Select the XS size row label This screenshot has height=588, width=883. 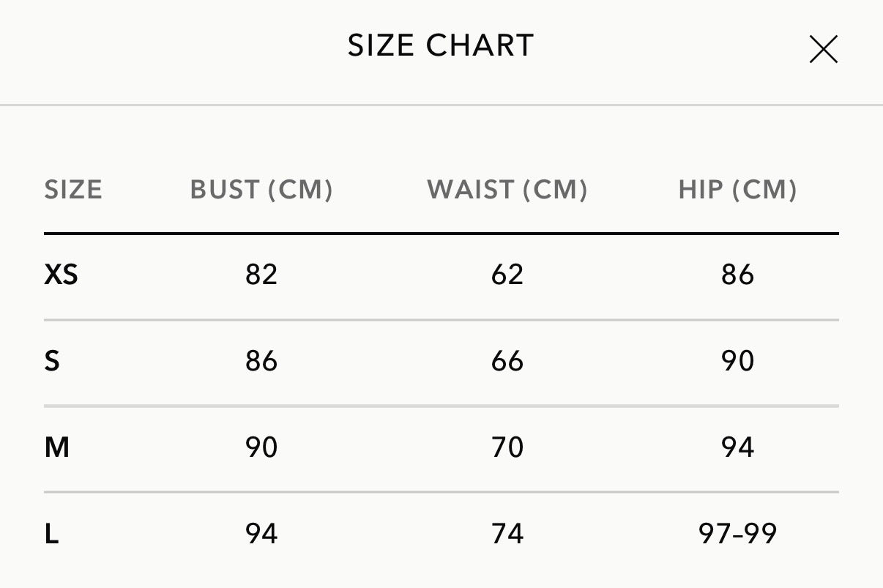pos(62,275)
